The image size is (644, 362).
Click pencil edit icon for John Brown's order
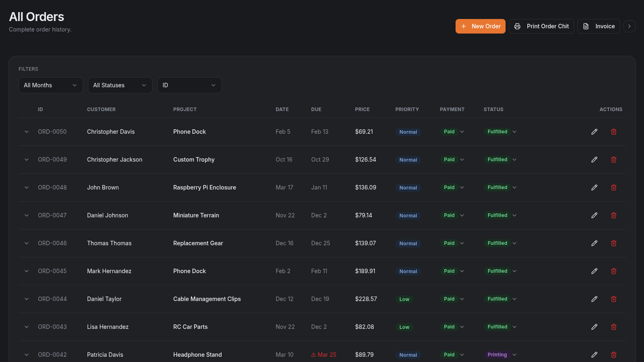[594, 187]
